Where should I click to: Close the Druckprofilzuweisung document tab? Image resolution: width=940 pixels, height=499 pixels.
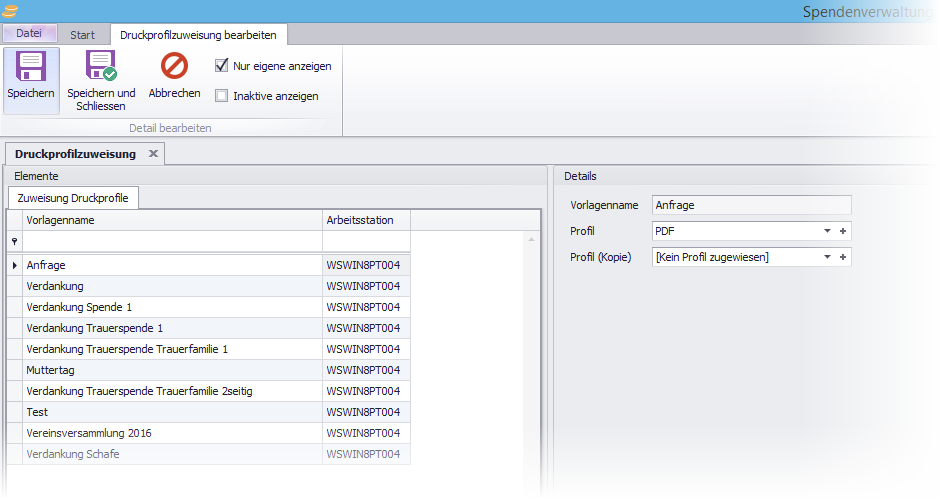click(x=153, y=154)
